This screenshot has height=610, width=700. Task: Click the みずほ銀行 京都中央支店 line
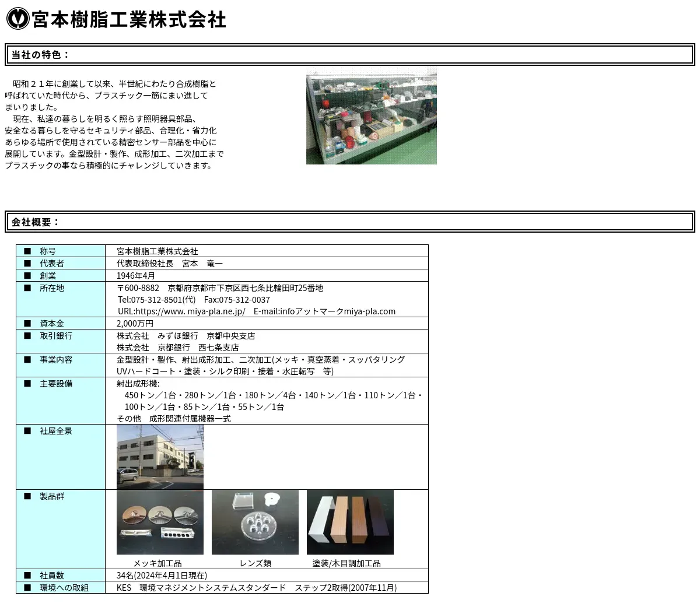[185, 336]
